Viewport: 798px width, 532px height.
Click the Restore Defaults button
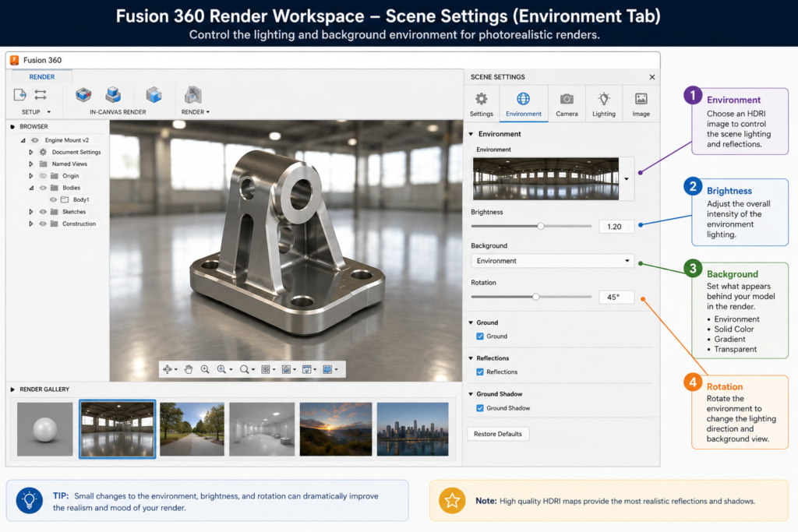[x=498, y=434]
